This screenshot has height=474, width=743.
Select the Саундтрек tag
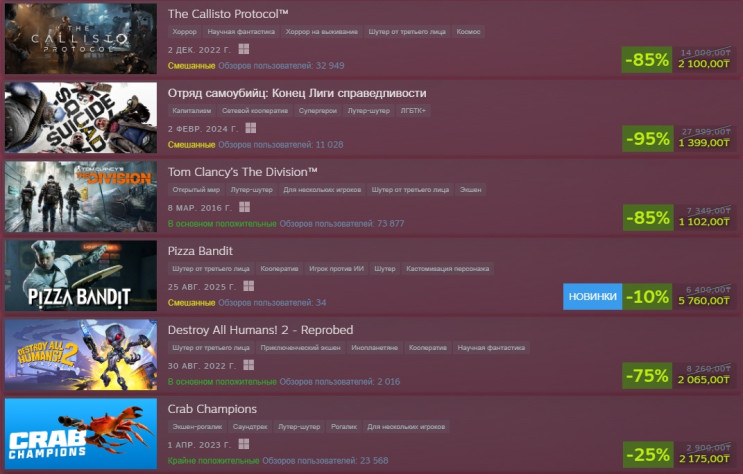point(250,427)
